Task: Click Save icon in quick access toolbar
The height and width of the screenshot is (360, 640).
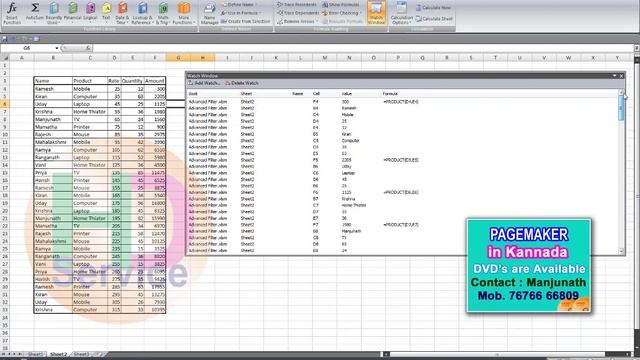Action: pyautogui.click(x=4, y=39)
